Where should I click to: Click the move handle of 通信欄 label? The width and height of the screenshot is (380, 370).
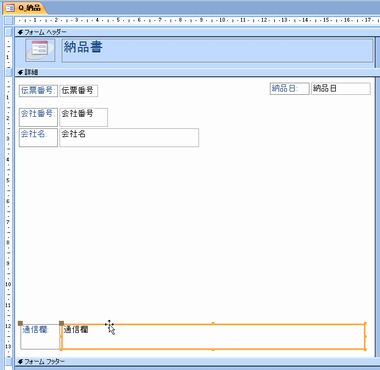pyautogui.click(x=20, y=323)
